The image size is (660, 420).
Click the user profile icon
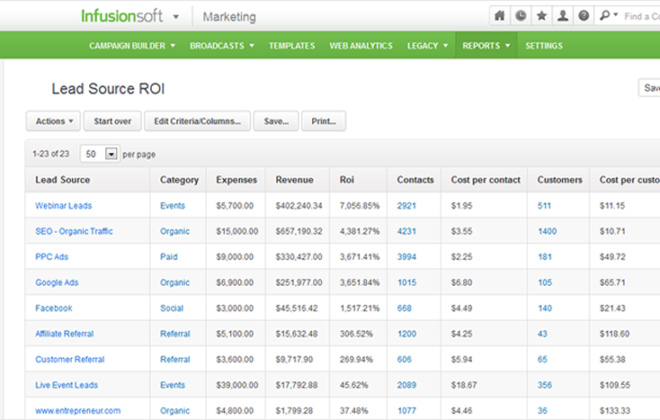tap(563, 16)
